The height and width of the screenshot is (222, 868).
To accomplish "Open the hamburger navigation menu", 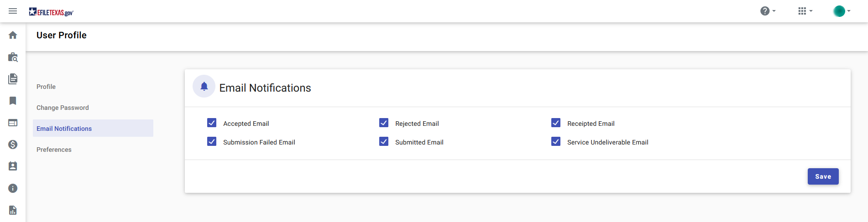I will coord(13,11).
